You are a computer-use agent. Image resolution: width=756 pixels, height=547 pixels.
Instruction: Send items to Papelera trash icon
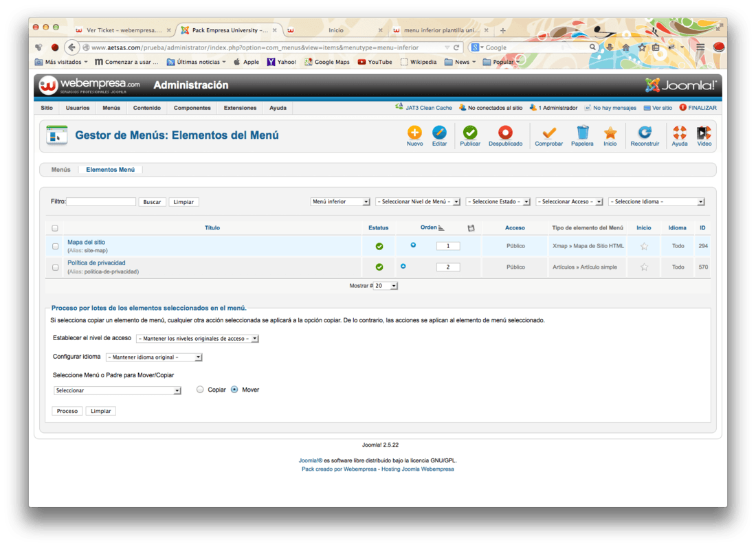point(582,133)
